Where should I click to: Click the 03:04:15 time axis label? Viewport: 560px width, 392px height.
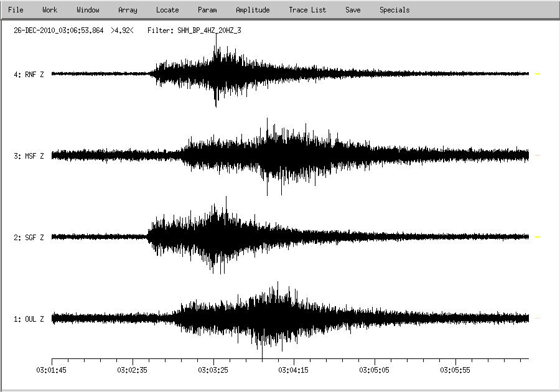(294, 370)
